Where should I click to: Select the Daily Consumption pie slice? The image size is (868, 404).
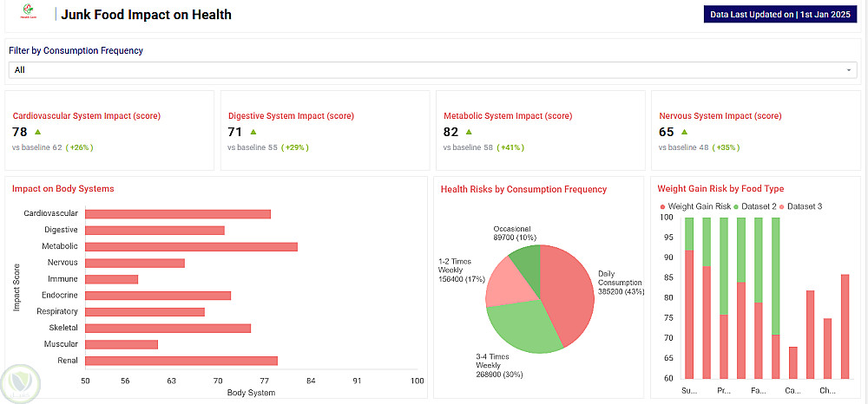click(x=569, y=290)
